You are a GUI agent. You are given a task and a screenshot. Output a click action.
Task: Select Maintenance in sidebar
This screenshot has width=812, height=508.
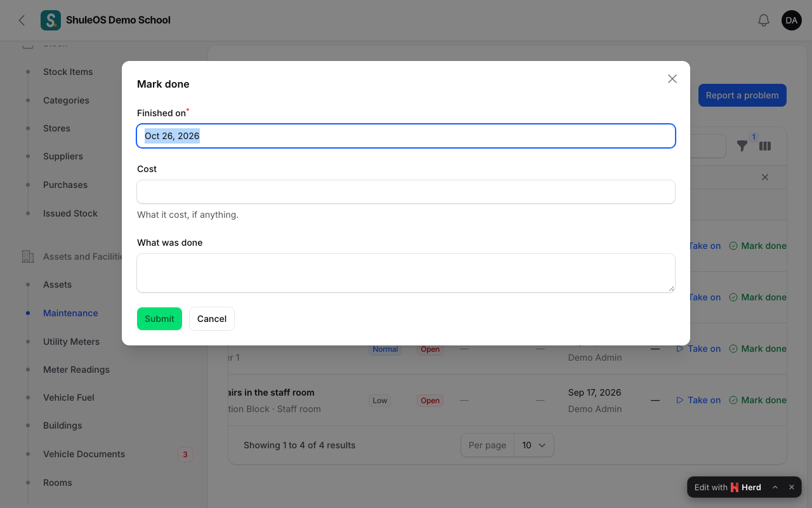[x=70, y=313]
